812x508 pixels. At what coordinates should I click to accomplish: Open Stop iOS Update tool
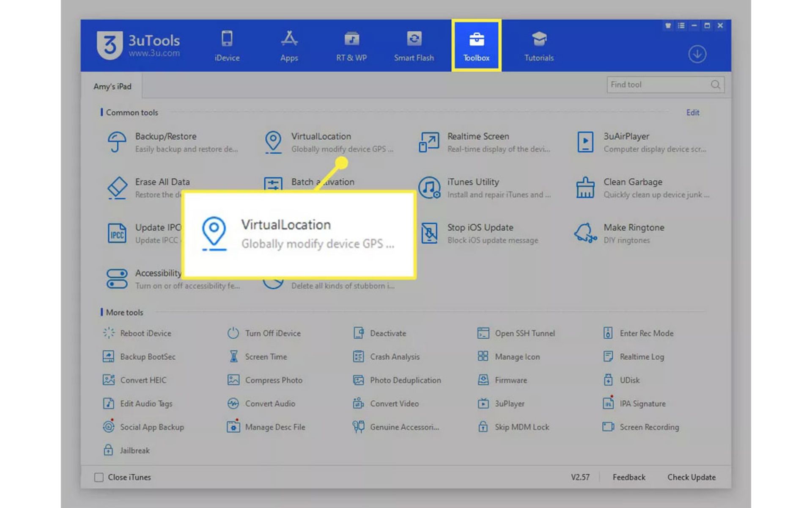480,234
